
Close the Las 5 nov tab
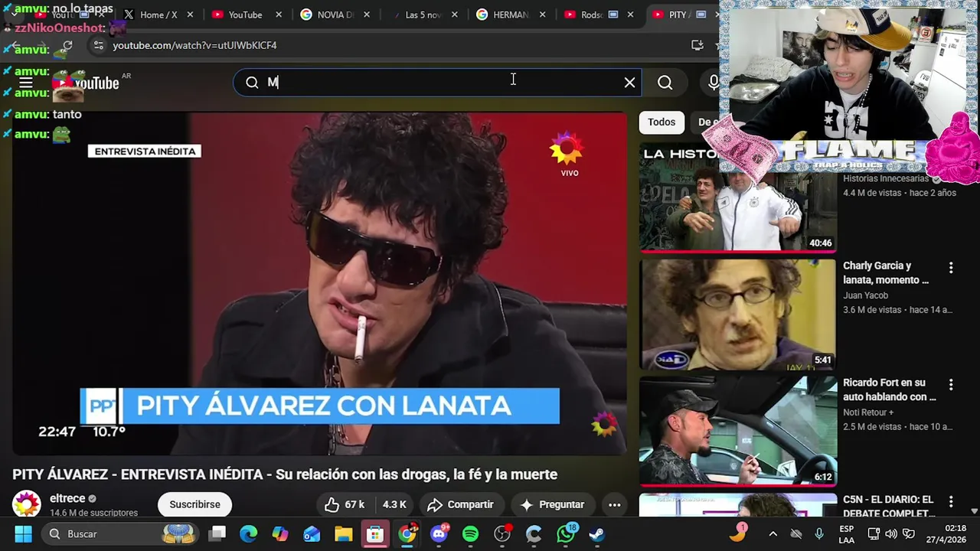coord(456,15)
